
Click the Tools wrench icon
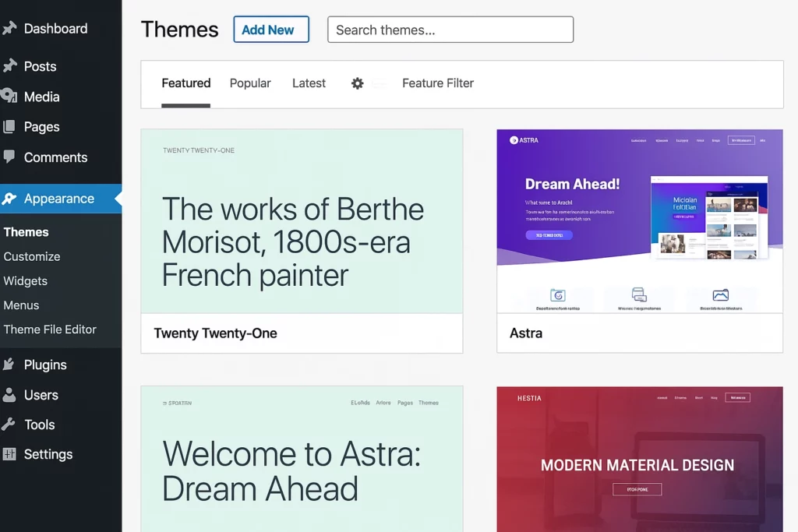[9, 425]
